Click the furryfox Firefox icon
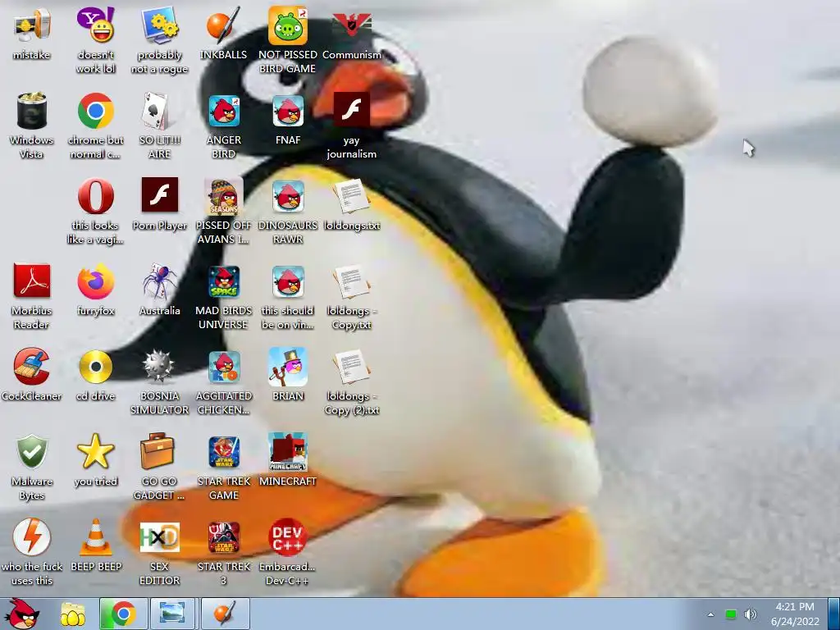 pos(95,281)
